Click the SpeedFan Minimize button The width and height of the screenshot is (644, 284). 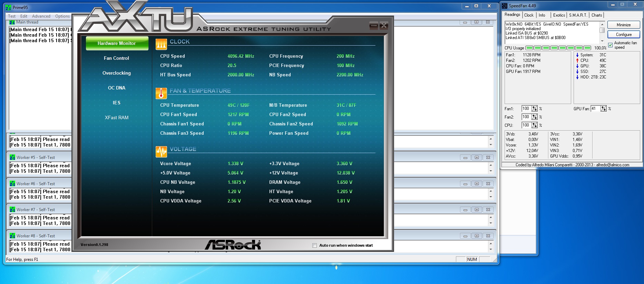[x=624, y=25]
